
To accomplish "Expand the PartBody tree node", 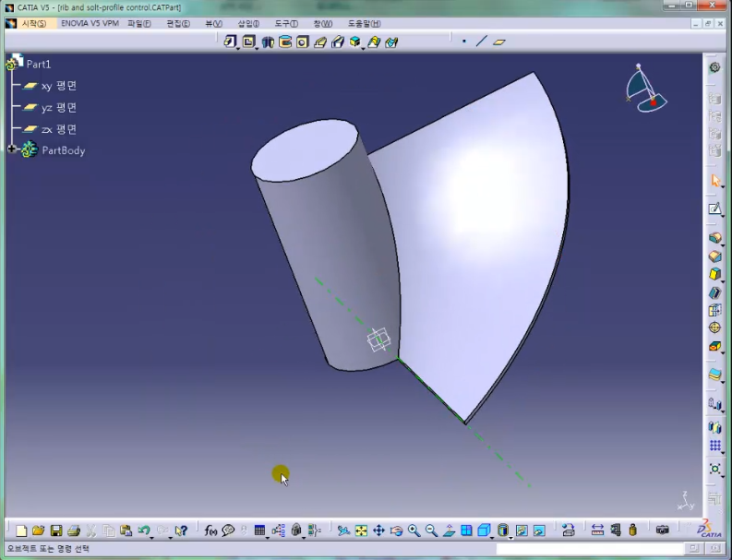I will pyautogui.click(x=11, y=149).
